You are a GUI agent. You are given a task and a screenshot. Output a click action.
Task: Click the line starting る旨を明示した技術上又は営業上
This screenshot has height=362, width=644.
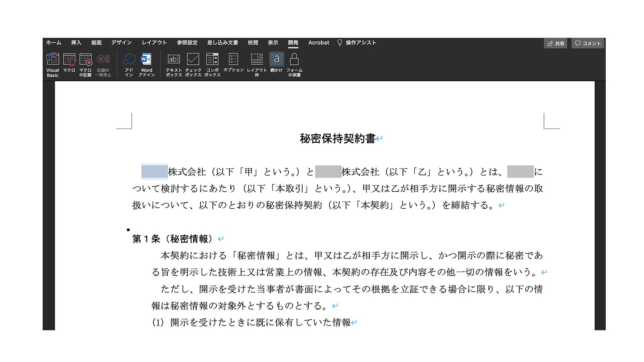click(x=345, y=272)
